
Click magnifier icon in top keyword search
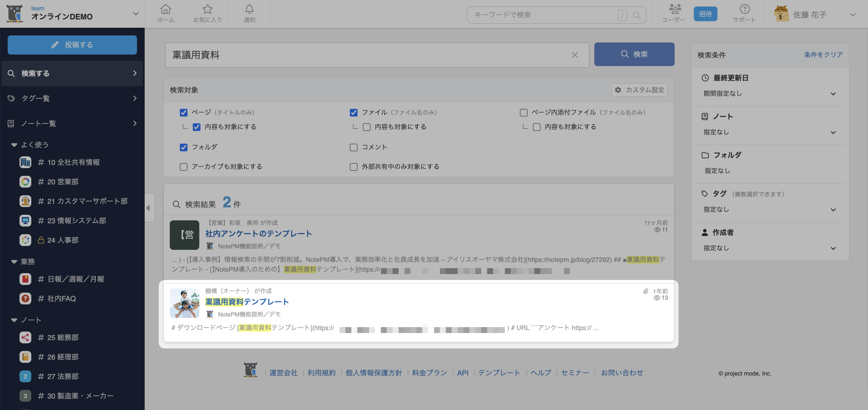pyautogui.click(x=636, y=15)
